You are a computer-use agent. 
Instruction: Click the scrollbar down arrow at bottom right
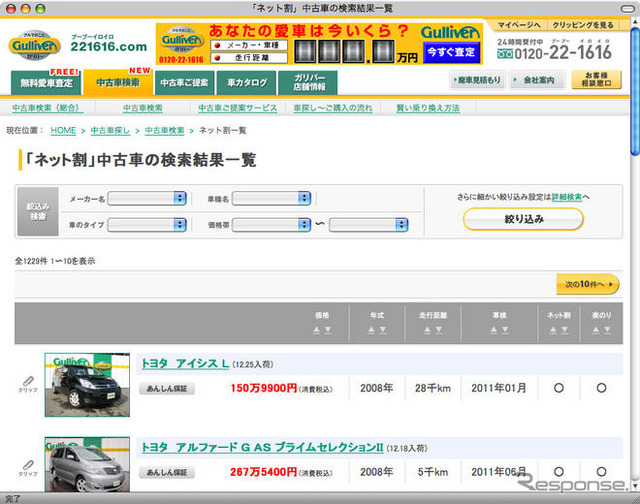coord(635,486)
